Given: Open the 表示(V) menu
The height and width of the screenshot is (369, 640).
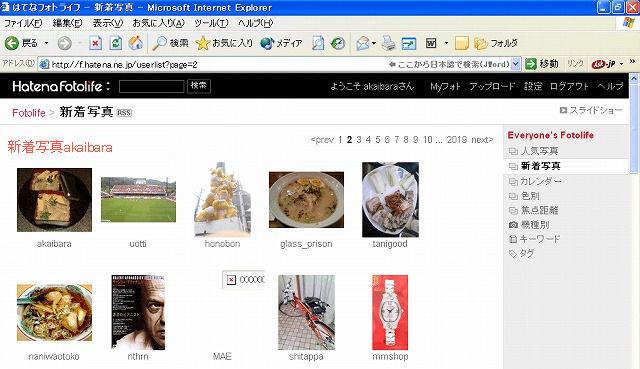Looking at the screenshot, I should point(108,23).
